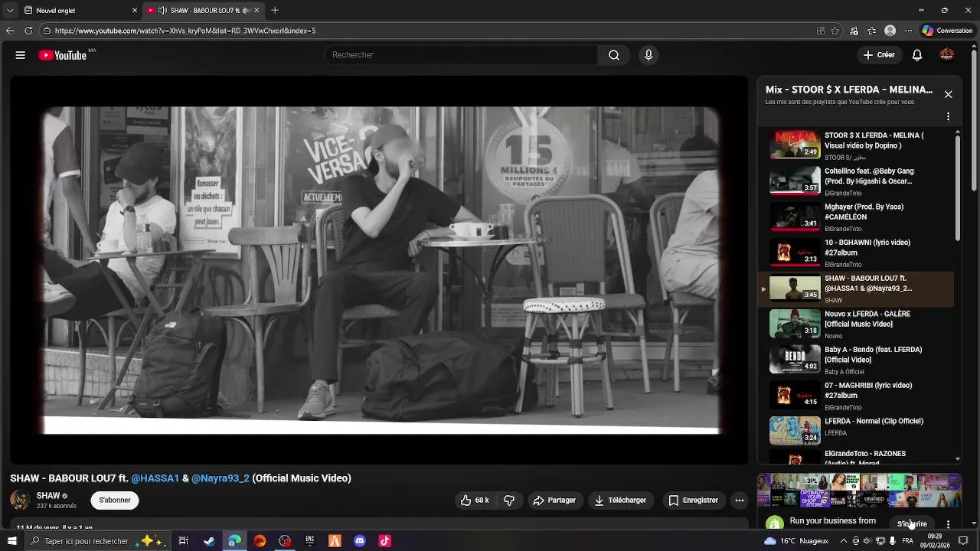980x551 pixels.
Task: Open the @HASSA1 channel link
Action: pos(155,478)
